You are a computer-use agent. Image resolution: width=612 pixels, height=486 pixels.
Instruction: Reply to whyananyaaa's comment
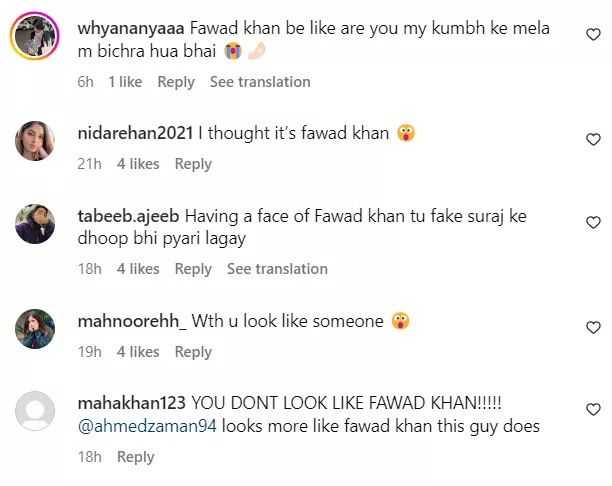pos(176,82)
